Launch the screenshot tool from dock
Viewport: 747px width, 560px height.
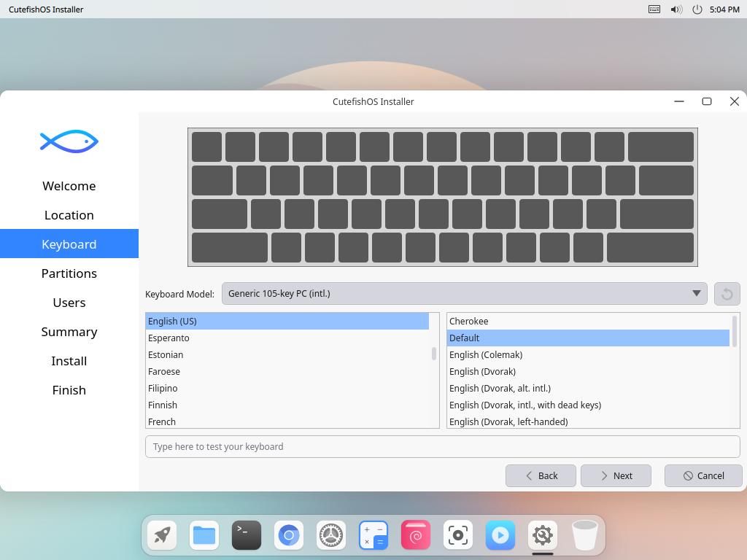(x=458, y=535)
